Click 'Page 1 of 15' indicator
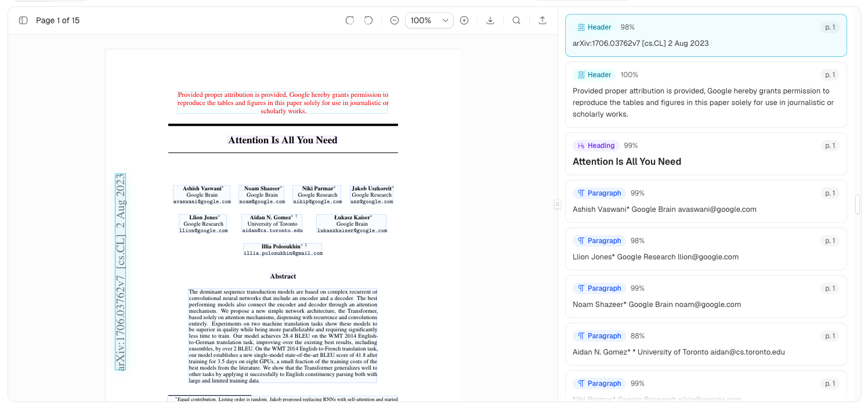This screenshot has width=868, height=412. 57,20
